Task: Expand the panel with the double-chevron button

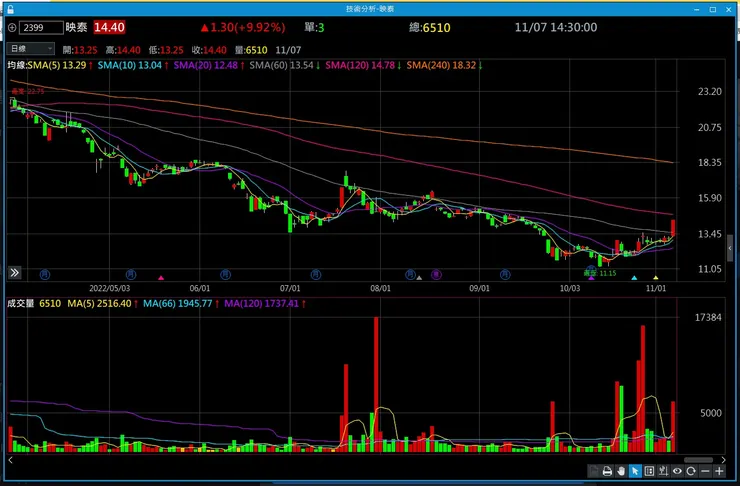Action: pos(15,272)
